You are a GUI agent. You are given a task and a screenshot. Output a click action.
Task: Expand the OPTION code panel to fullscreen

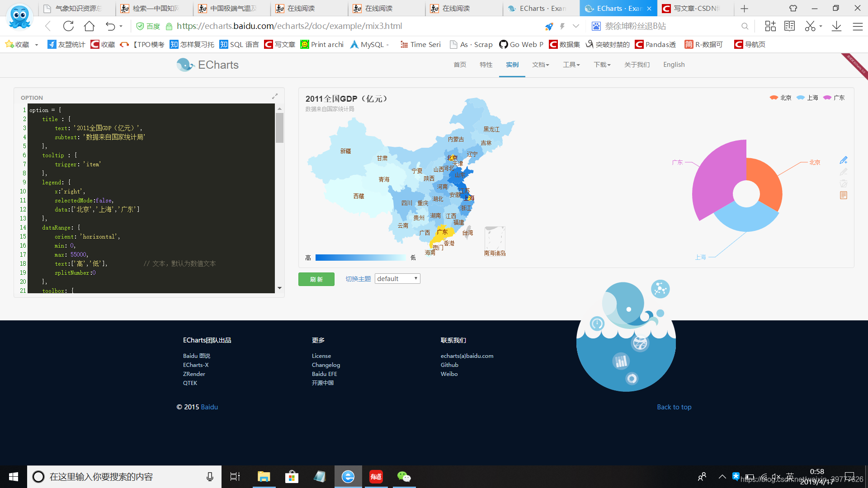pyautogui.click(x=275, y=96)
